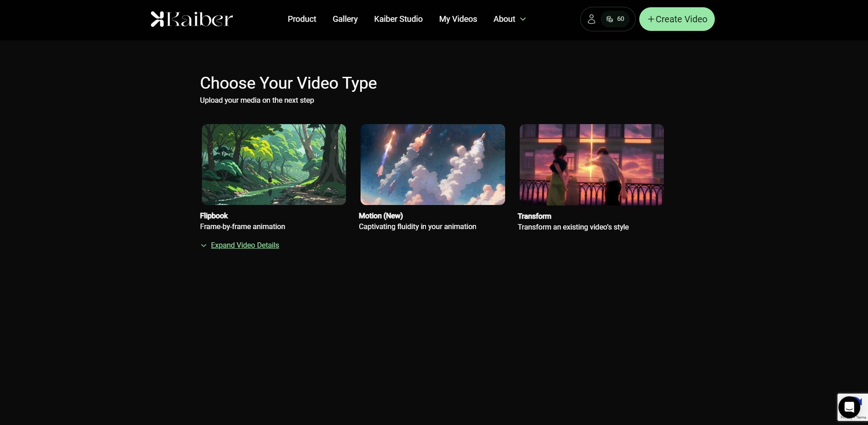
Task: Choose the Motion (New) title label
Action: point(381,216)
